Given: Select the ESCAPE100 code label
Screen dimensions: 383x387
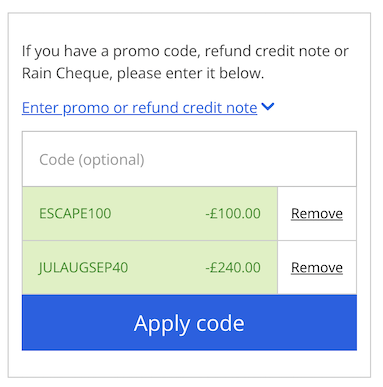Looking at the screenshot, I should click(x=75, y=214).
